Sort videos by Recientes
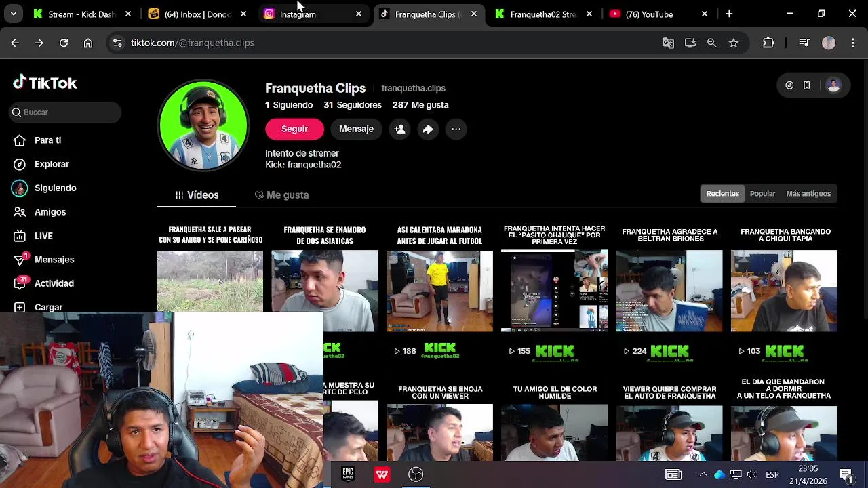868x488 pixels. pos(723,194)
